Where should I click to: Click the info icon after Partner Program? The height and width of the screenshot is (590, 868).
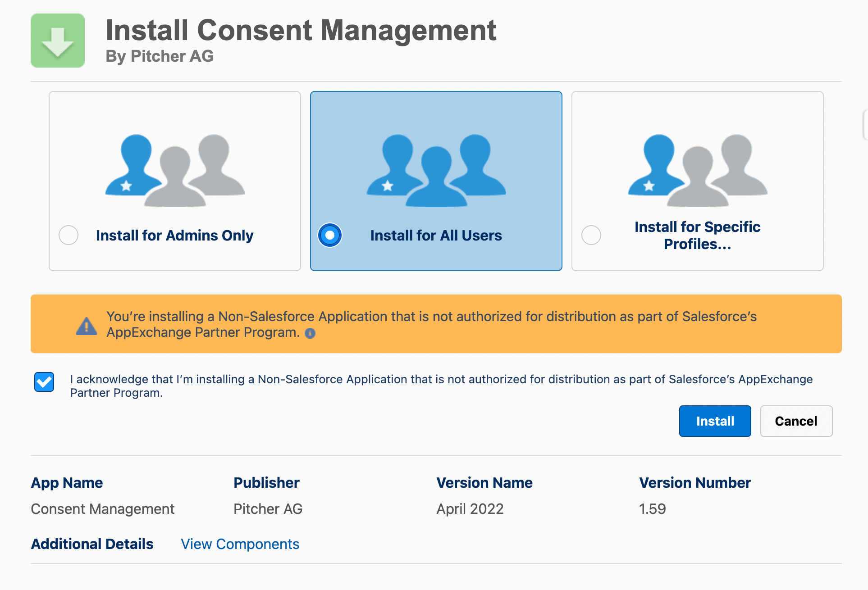click(x=310, y=333)
